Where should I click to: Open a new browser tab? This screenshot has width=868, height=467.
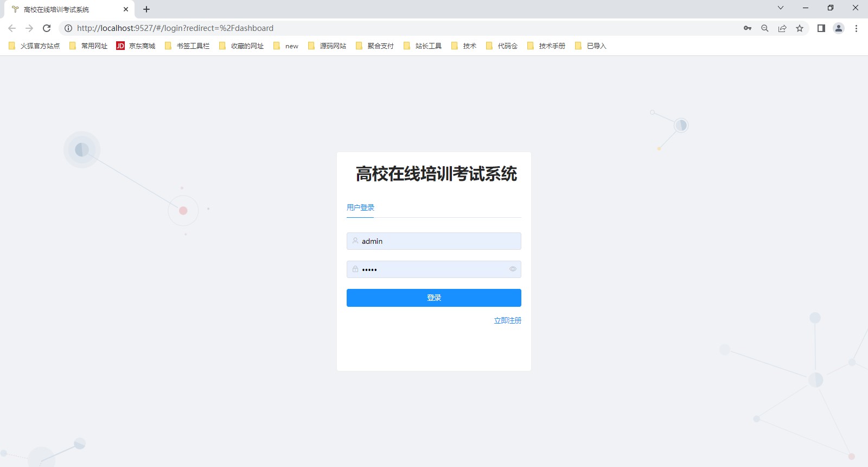146,9
